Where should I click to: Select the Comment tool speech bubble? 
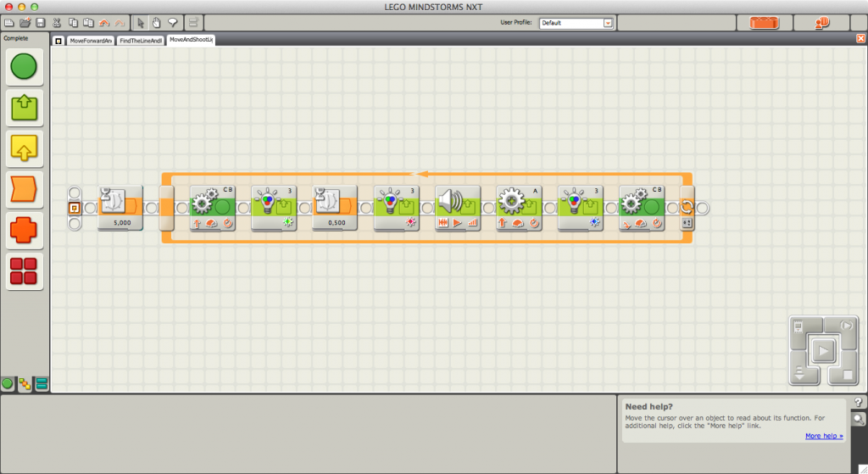(x=173, y=22)
